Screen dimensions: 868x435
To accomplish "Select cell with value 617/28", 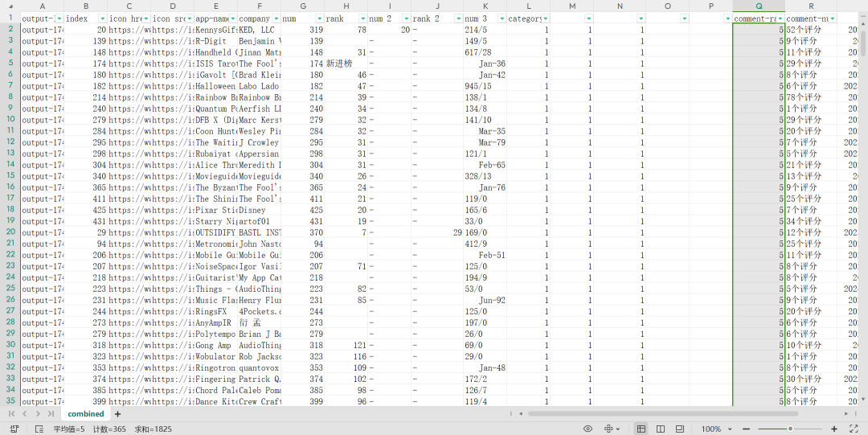I will (x=485, y=52).
